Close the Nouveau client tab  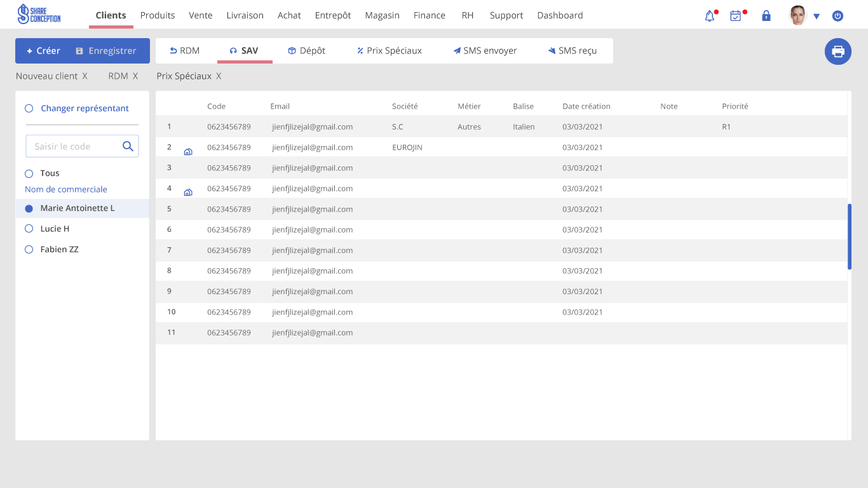click(85, 76)
